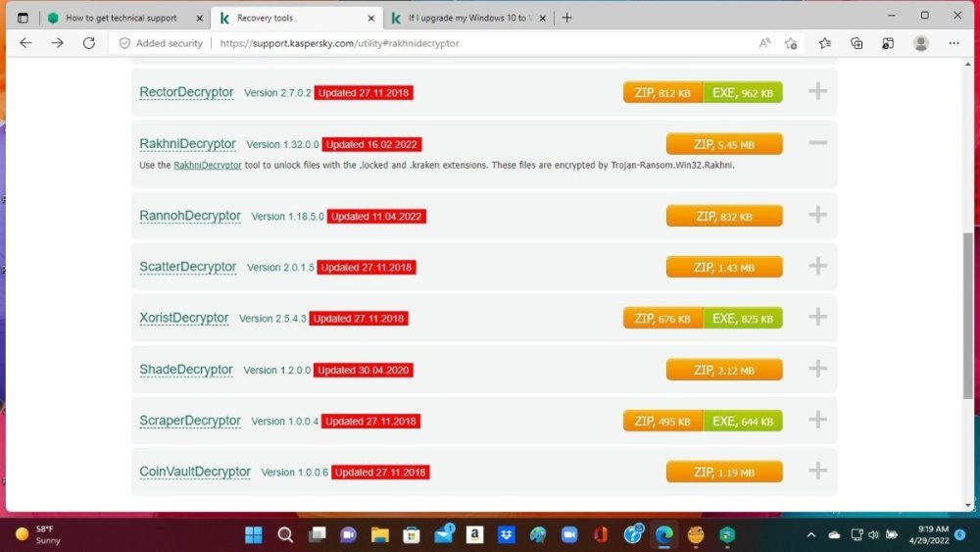The width and height of the screenshot is (980, 552).
Task: Expand the RectorDecryptor details
Action: pyautogui.click(x=817, y=91)
